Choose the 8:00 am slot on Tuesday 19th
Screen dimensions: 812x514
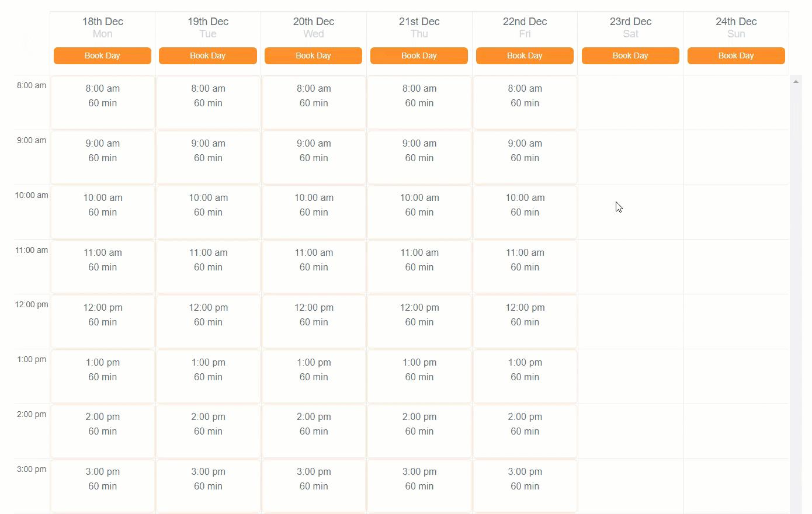tap(209, 103)
